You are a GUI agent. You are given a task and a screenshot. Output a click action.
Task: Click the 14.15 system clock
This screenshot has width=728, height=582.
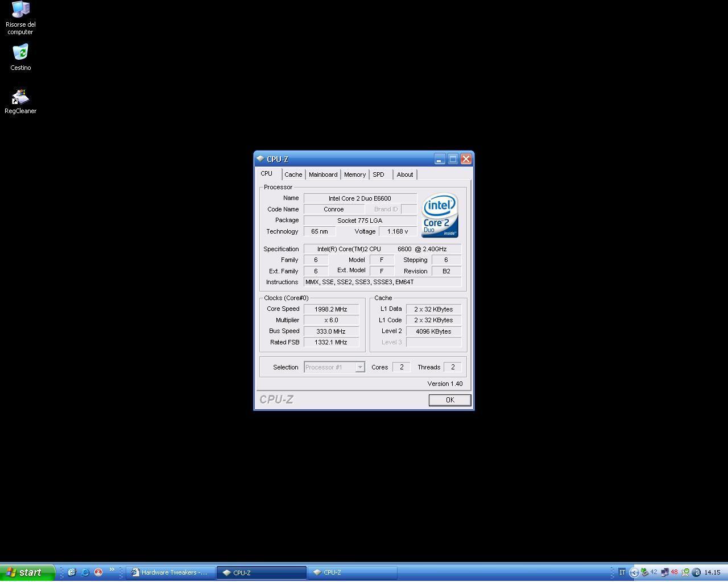tap(712, 572)
